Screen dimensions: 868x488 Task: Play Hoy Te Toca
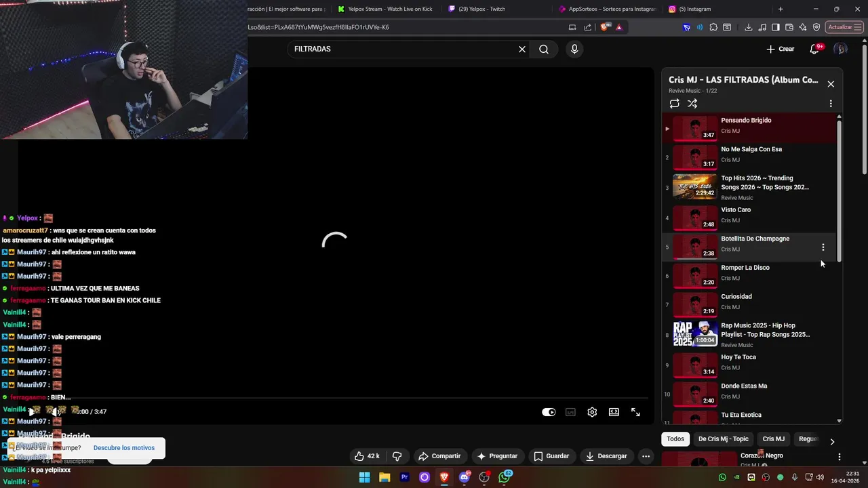[750, 364]
